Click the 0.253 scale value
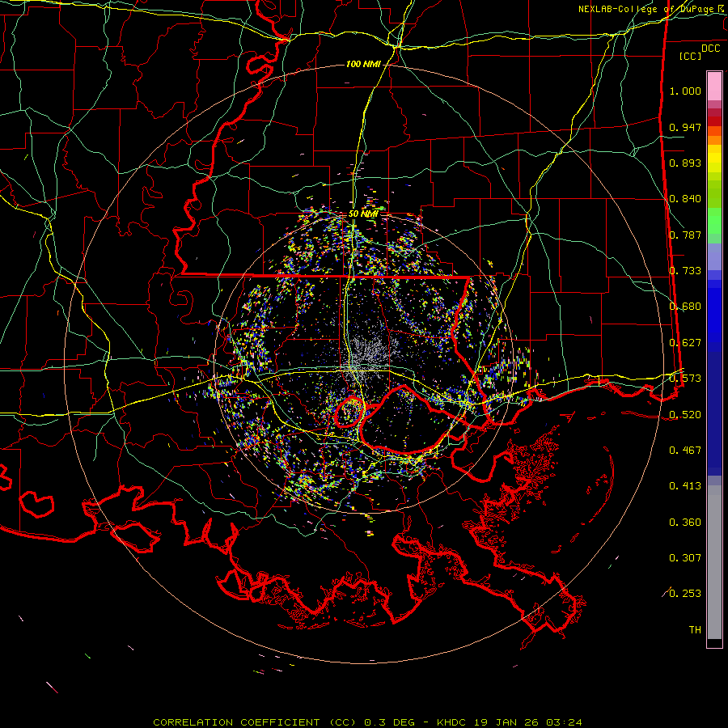The width and height of the screenshot is (728, 728). pyautogui.click(x=685, y=594)
